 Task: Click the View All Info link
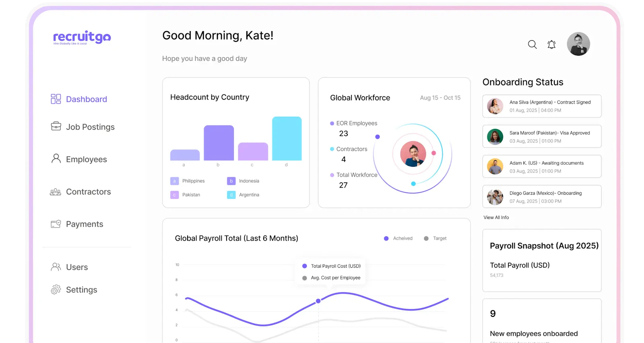click(x=496, y=217)
